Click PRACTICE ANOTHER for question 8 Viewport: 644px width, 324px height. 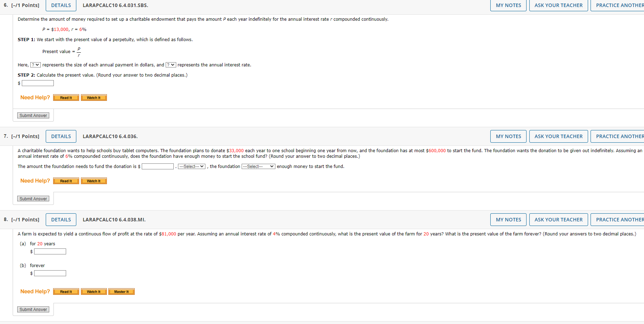coord(619,219)
